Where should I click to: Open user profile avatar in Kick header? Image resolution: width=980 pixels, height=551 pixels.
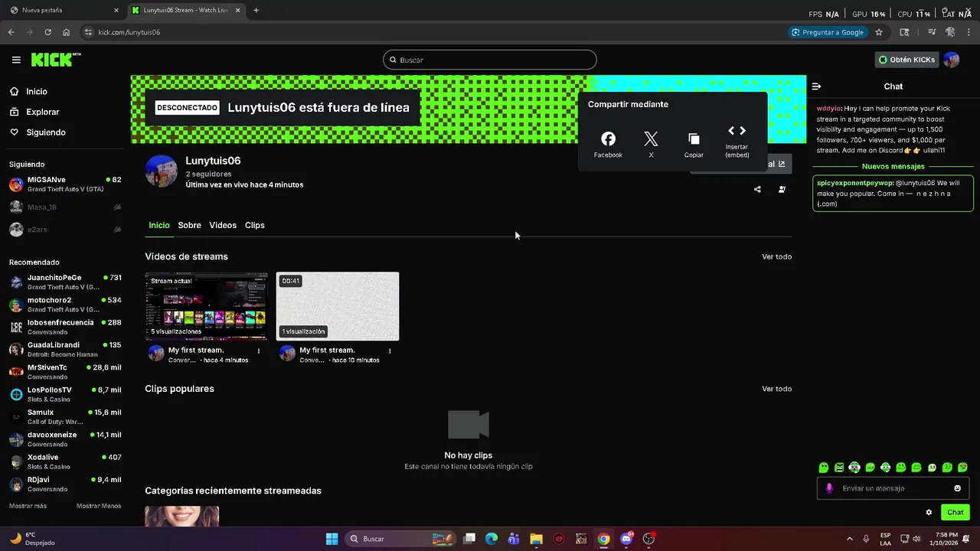(951, 60)
